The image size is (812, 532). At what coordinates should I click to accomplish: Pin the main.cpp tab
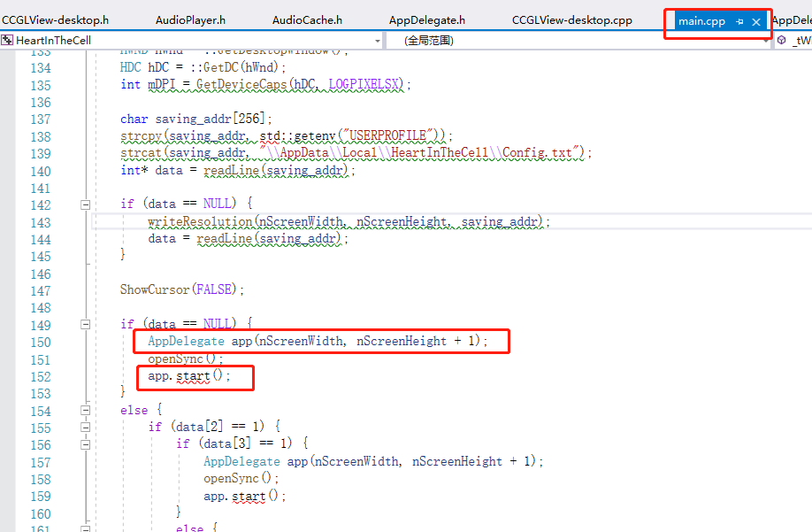pos(739,22)
